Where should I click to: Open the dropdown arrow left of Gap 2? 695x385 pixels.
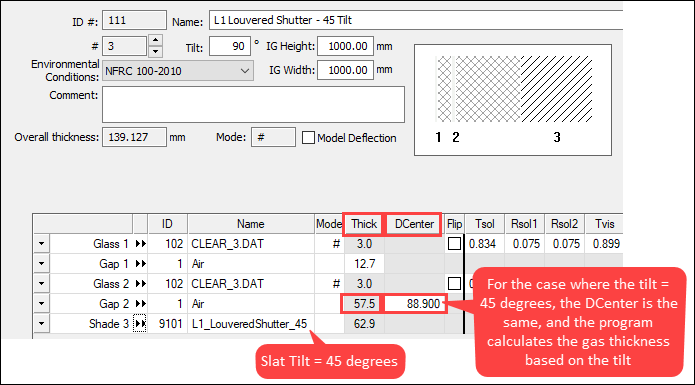coord(41,303)
